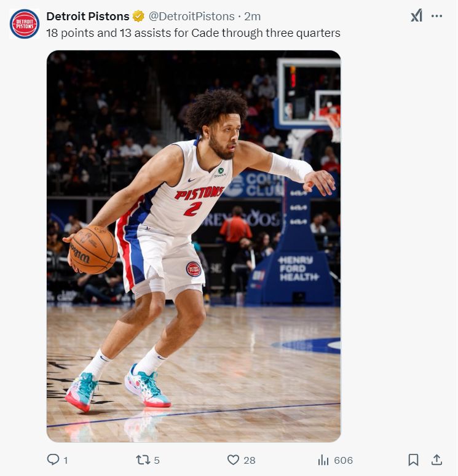The width and height of the screenshot is (458, 476).
Task: Click the Detroit Pistons display name
Action: tap(88, 17)
